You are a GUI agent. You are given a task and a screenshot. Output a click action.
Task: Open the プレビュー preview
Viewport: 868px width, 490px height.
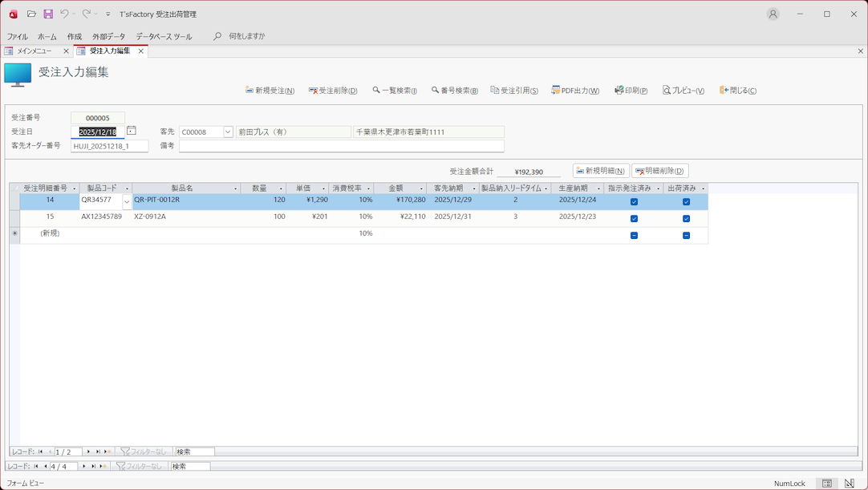coord(683,91)
